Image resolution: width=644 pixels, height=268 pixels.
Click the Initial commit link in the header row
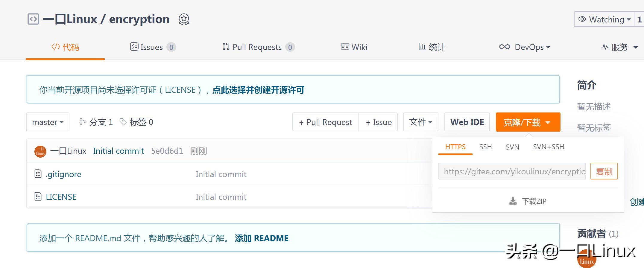click(119, 151)
